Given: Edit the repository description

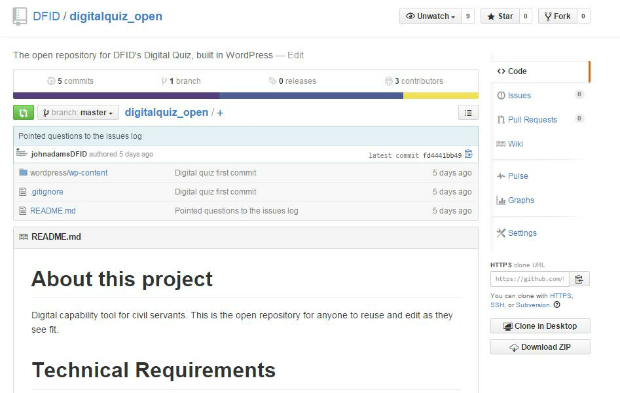Looking at the screenshot, I should 295,55.
